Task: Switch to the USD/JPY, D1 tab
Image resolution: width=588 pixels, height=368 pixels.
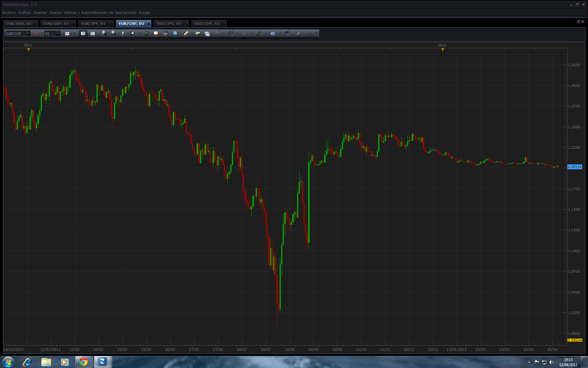Action: tap(169, 24)
